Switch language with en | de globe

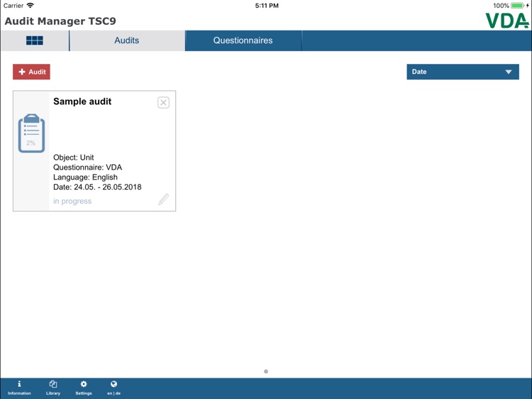coord(113,388)
